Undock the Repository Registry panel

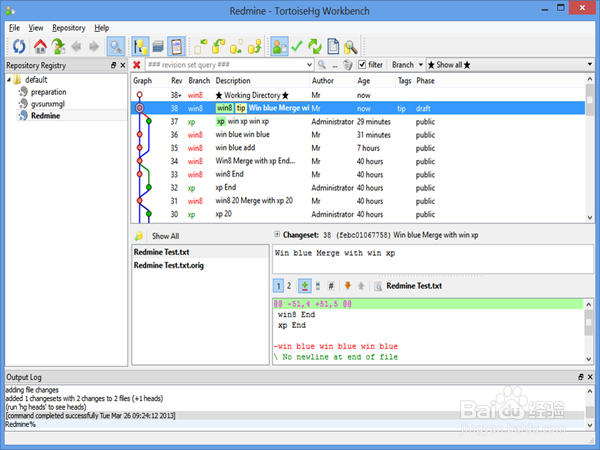(x=113, y=65)
